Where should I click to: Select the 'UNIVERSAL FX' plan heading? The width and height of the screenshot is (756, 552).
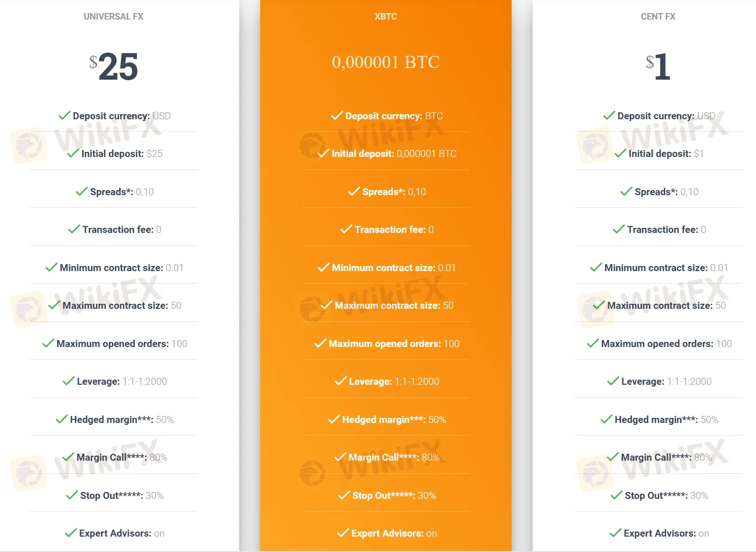pyautogui.click(x=114, y=16)
